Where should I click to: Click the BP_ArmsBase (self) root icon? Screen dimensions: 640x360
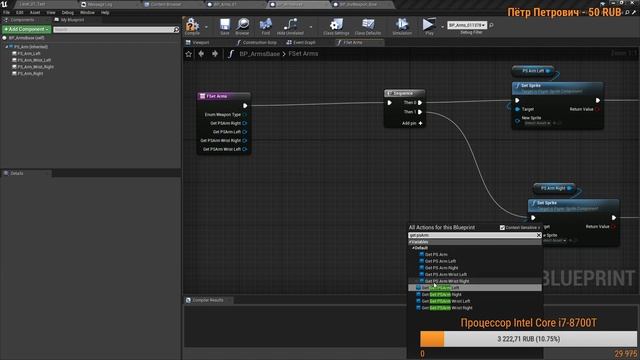[4, 38]
